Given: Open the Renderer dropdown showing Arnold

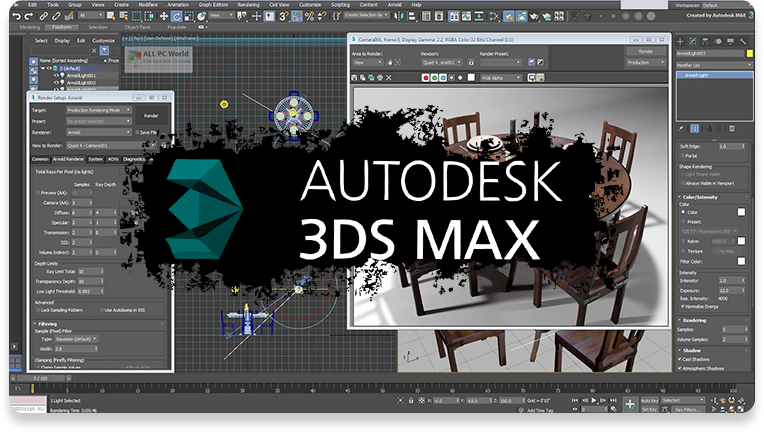Looking at the screenshot, I should coord(98,132).
